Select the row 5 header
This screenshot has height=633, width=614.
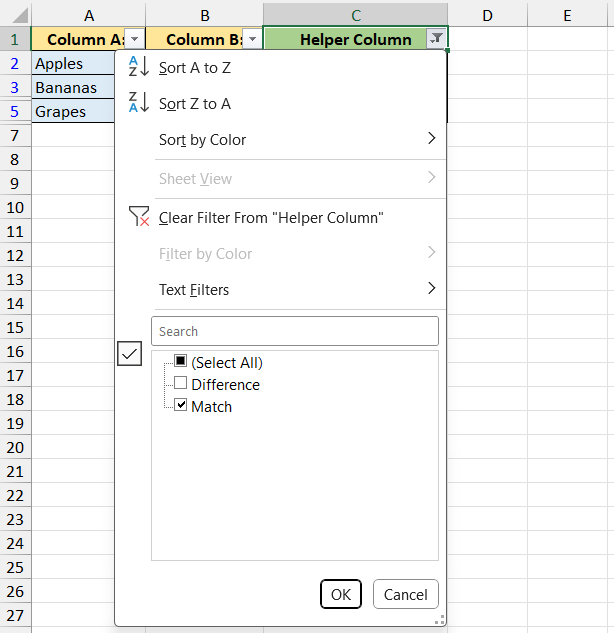pyautogui.click(x=15, y=111)
